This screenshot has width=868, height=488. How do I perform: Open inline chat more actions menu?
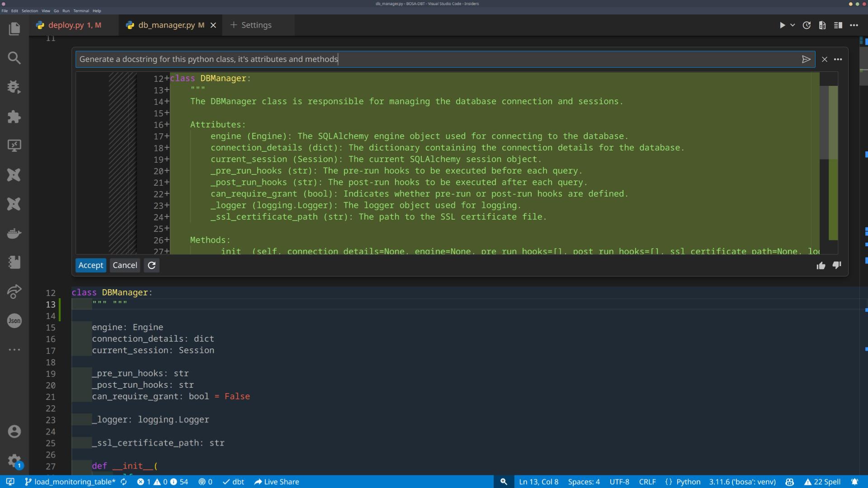(838, 59)
